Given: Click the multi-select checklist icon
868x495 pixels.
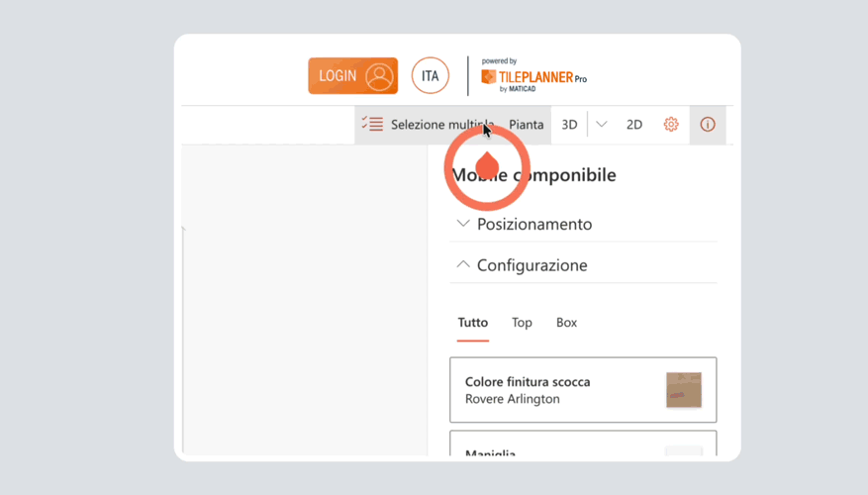Looking at the screenshot, I should point(372,124).
